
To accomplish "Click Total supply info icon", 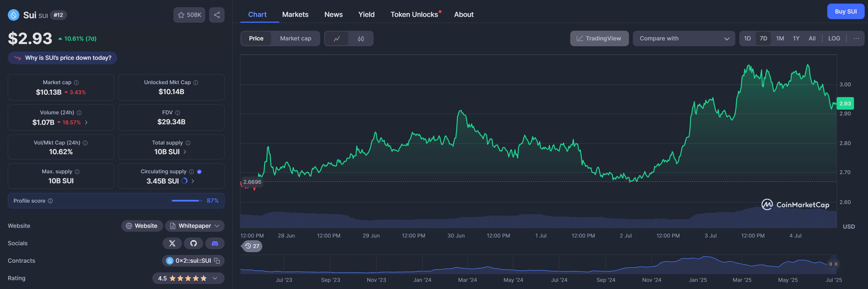I will 188,143.
